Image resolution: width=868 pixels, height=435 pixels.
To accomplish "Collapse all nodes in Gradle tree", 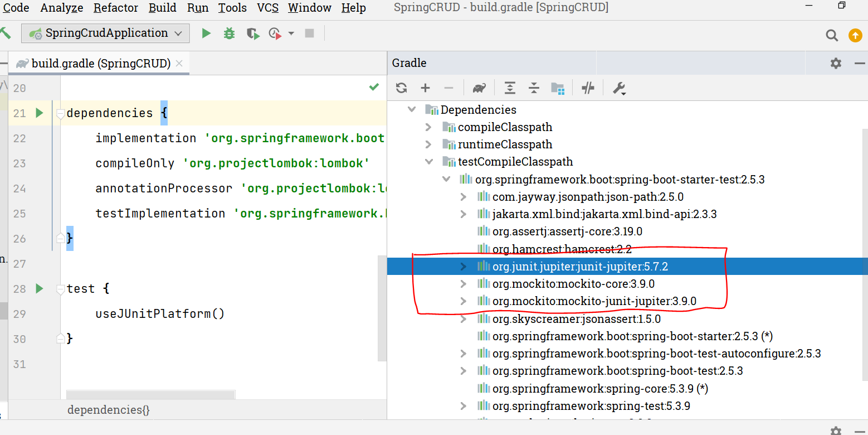I will [x=534, y=88].
